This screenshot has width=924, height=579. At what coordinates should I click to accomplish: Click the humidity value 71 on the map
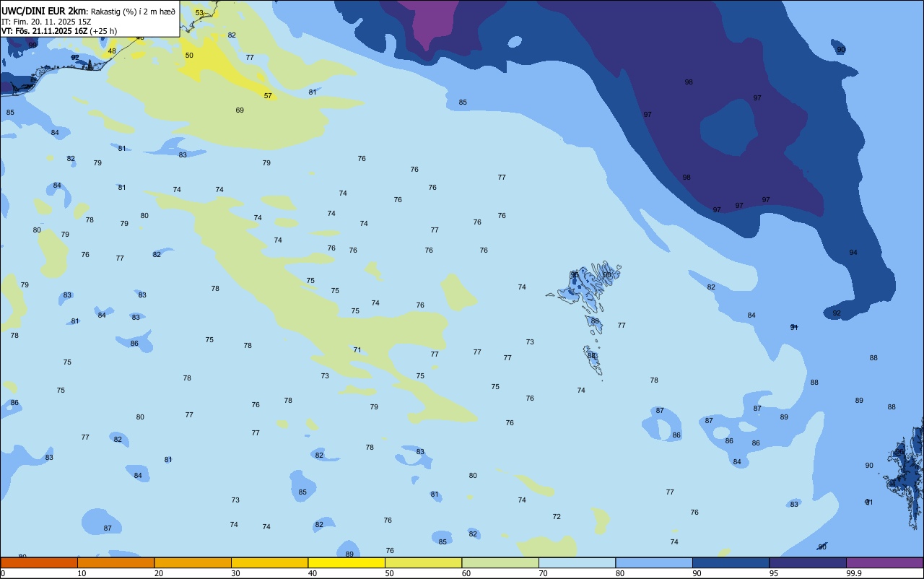[x=357, y=350]
